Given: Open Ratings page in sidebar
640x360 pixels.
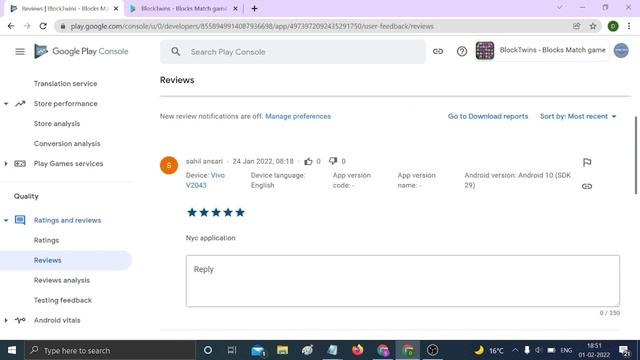Looking at the screenshot, I should (x=46, y=240).
